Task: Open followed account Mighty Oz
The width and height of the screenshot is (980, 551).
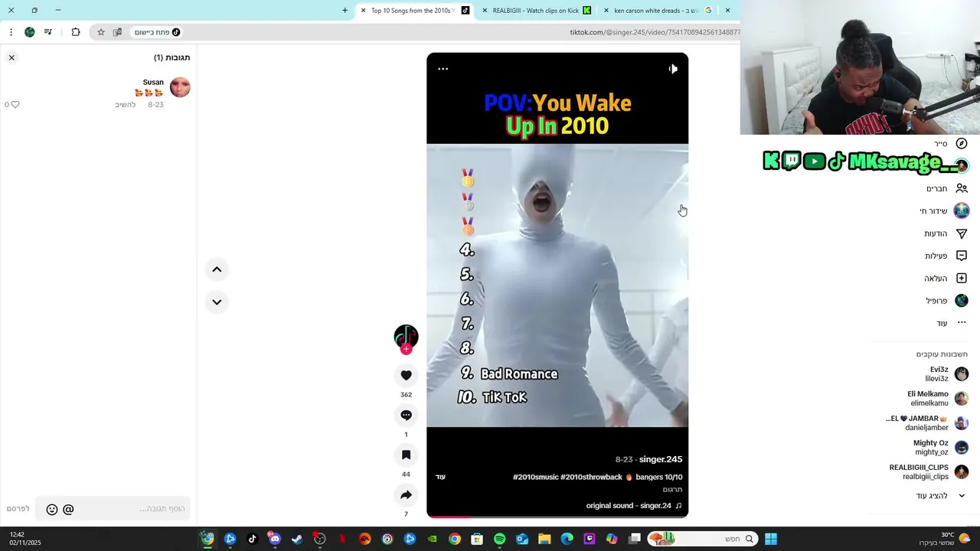Action: click(941, 448)
